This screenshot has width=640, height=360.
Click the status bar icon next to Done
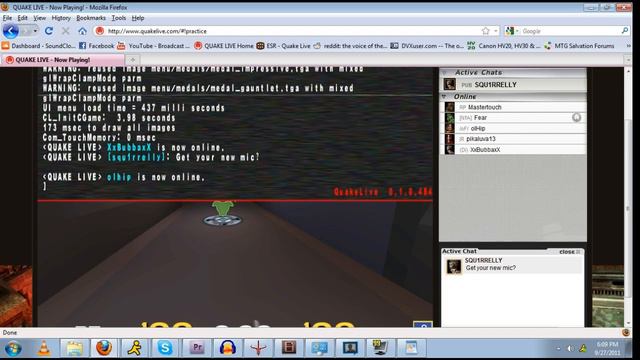click(x=626, y=333)
